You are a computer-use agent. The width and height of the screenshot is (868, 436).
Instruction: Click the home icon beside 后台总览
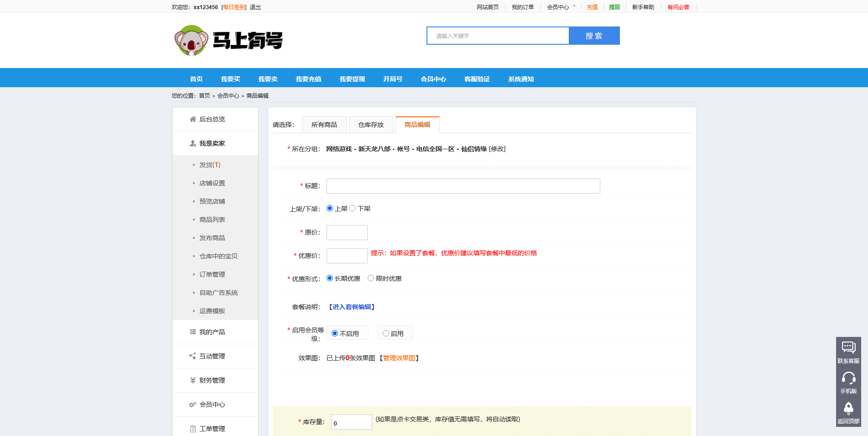point(193,119)
